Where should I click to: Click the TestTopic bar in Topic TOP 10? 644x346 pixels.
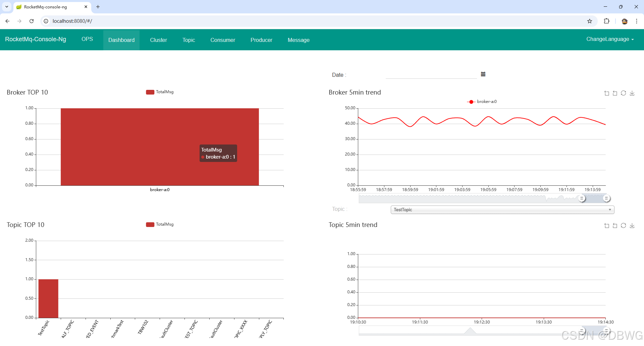(48, 298)
